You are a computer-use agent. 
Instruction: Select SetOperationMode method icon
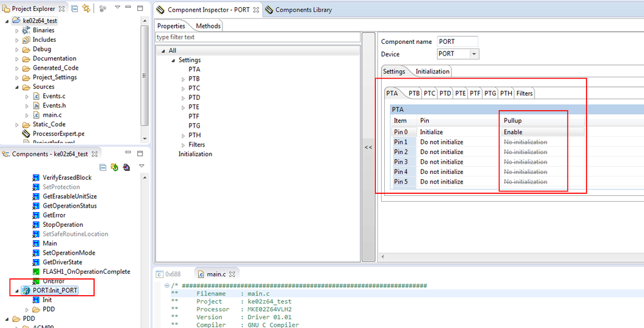tap(36, 253)
